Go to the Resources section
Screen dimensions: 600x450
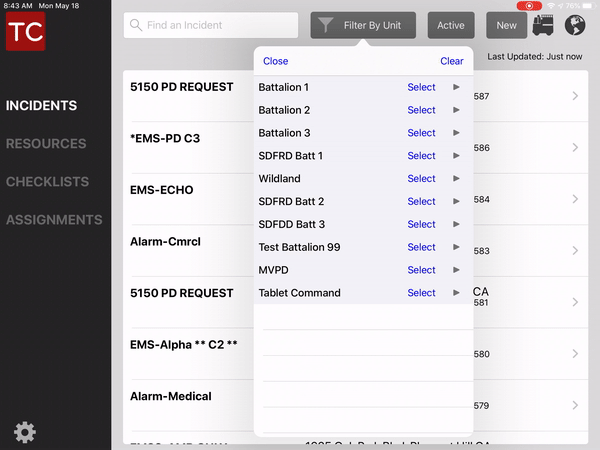[x=46, y=143]
